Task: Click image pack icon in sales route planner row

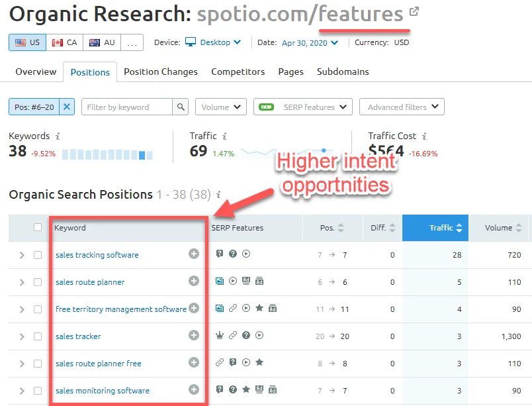Action: tap(220, 281)
